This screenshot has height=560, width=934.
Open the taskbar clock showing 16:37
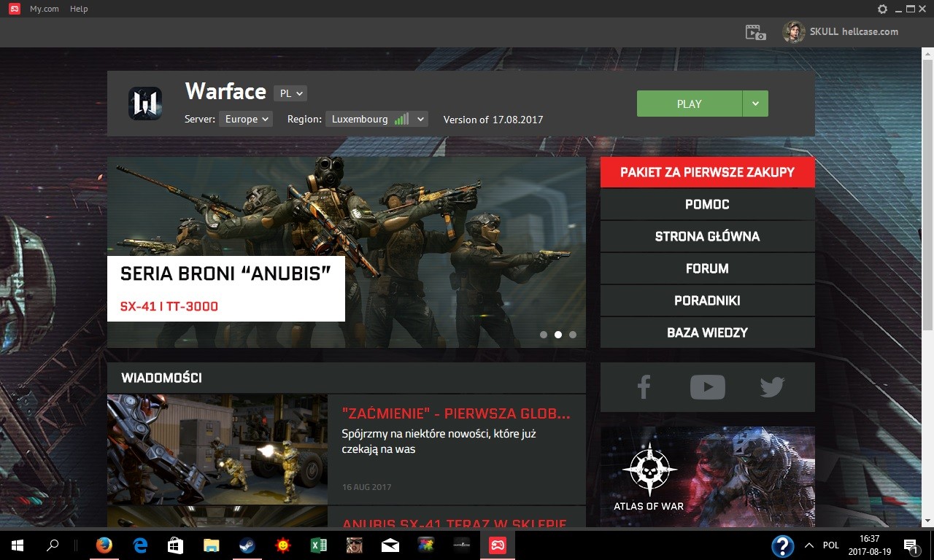[869, 545]
